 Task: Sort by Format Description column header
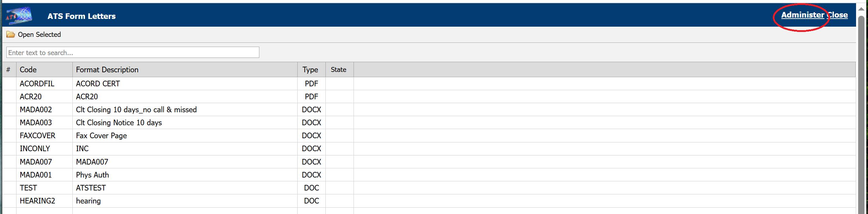click(107, 70)
